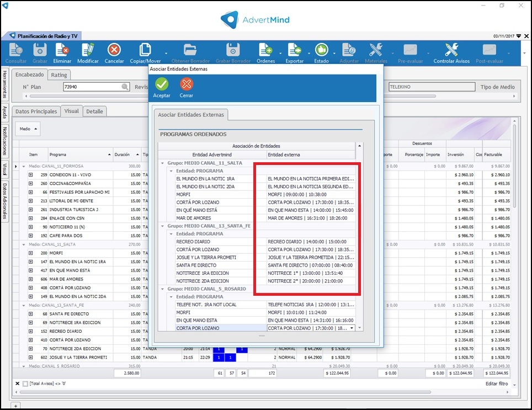This screenshot has height=410, width=532.
Task: Click the Estado thumbs-up icon
Action: coord(321,50)
